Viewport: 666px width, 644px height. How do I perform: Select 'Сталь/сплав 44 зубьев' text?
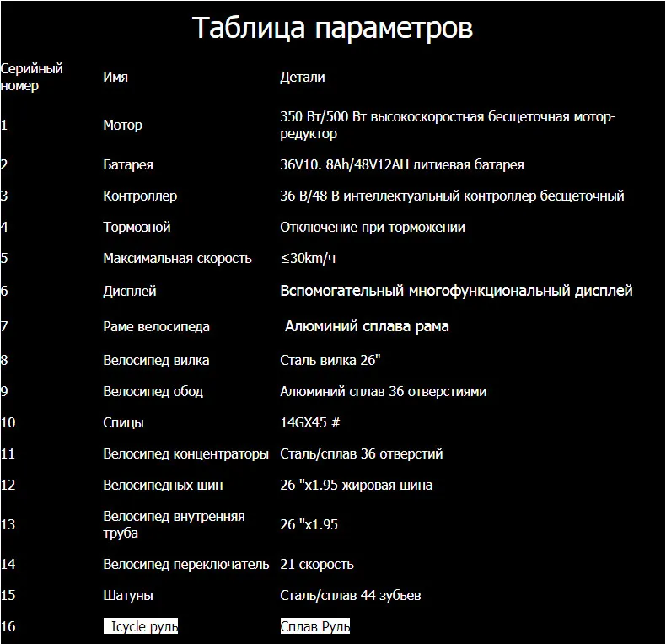[x=351, y=596]
